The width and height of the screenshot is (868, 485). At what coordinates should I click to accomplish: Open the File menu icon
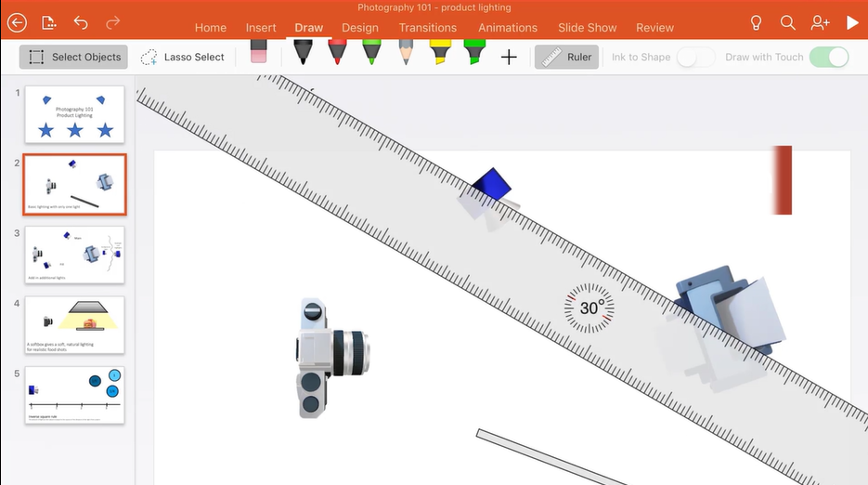(48, 22)
